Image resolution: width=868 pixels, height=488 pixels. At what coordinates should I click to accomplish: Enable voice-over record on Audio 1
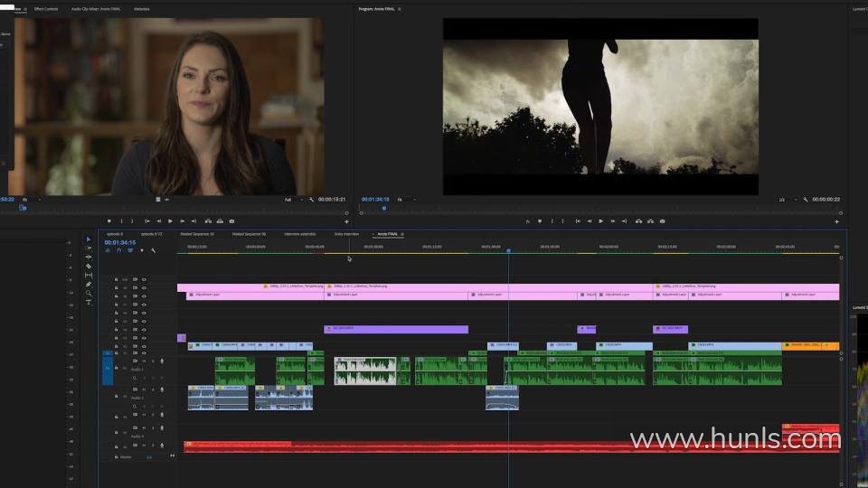(x=162, y=361)
